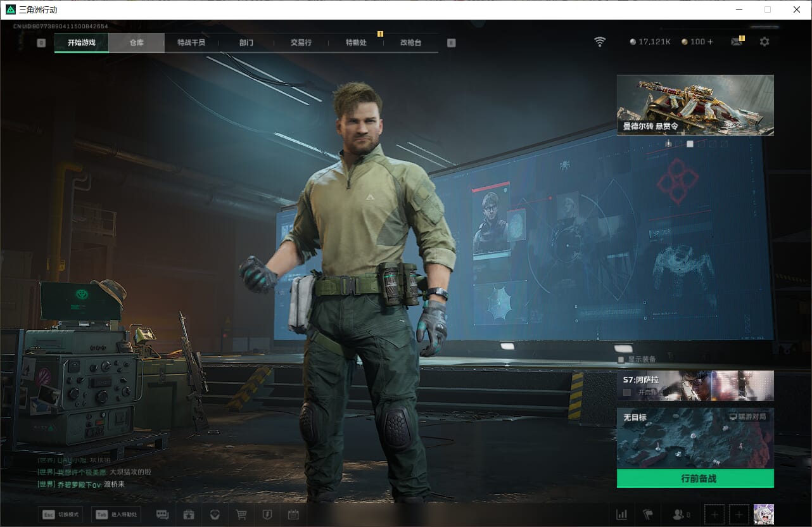The width and height of the screenshot is (812, 527).
Task: Open the friends list icon
Action: pyautogui.click(x=681, y=514)
